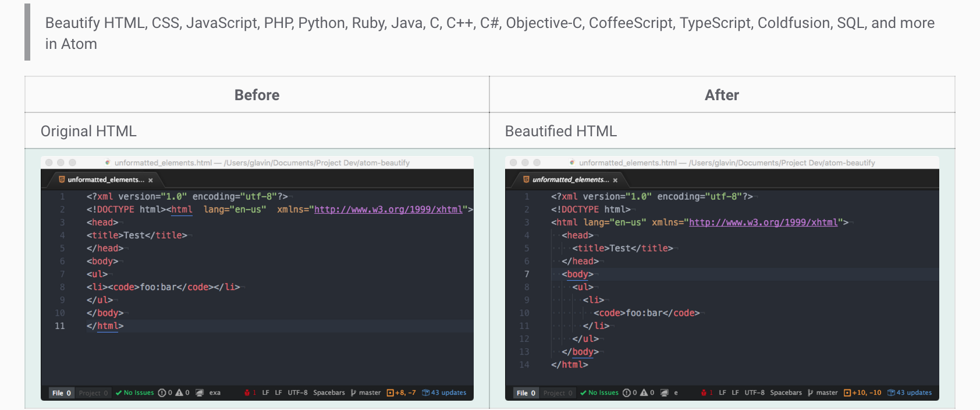Screen dimensions: 980x410
Task: Click line number 7 in the After editor gutter
Action: click(527, 274)
